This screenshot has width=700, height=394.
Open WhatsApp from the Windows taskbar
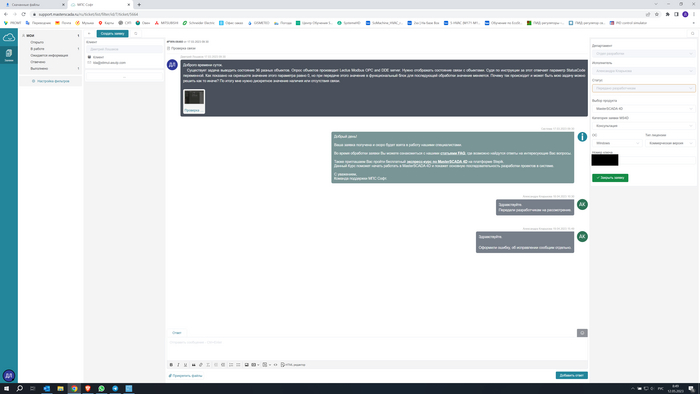(x=101, y=388)
